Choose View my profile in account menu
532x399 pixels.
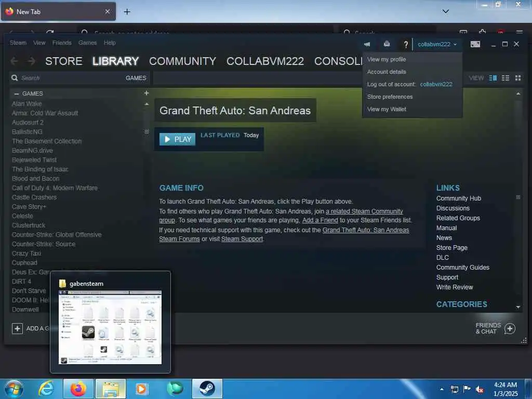click(412, 59)
